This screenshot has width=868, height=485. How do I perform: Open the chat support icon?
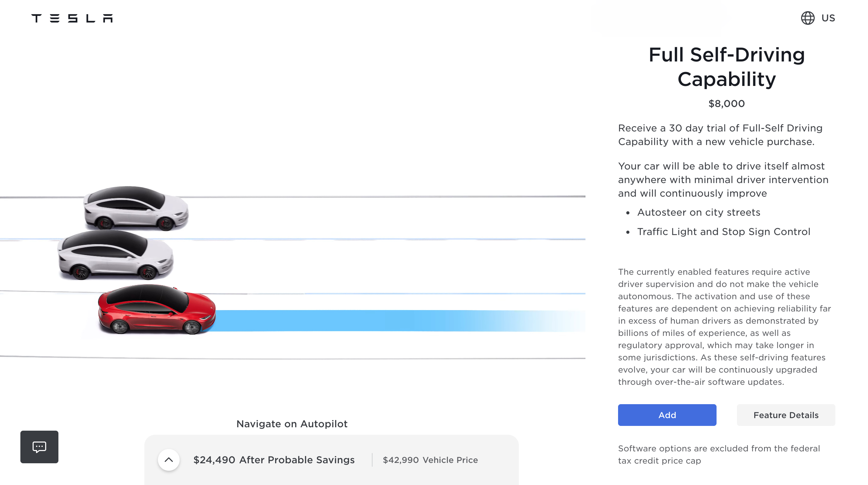[x=39, y=447]
